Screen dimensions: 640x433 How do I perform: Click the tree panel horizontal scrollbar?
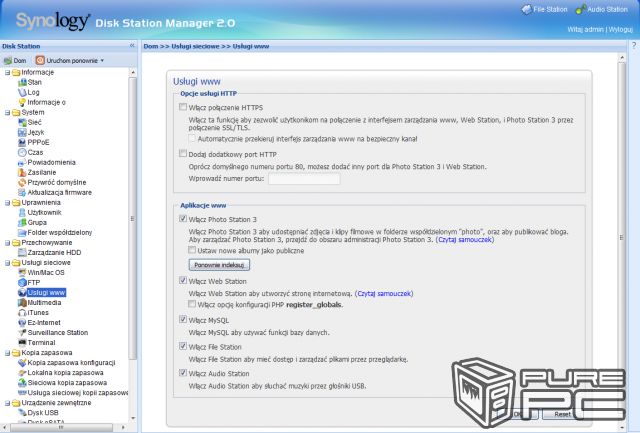click(61, 427)
